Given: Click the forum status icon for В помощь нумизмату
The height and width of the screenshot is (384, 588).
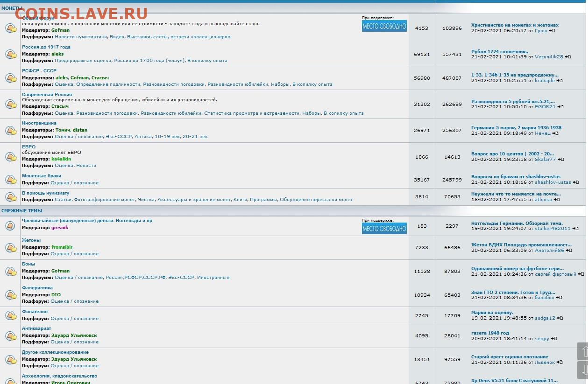Looking at the screenshot, I should 10,197.
